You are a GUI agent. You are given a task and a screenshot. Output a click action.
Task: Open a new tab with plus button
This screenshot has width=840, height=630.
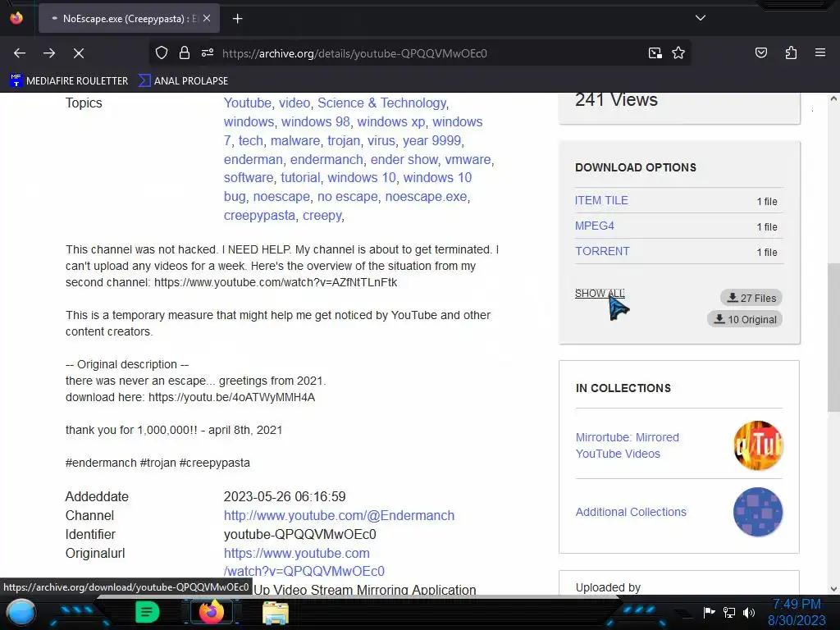237,19
